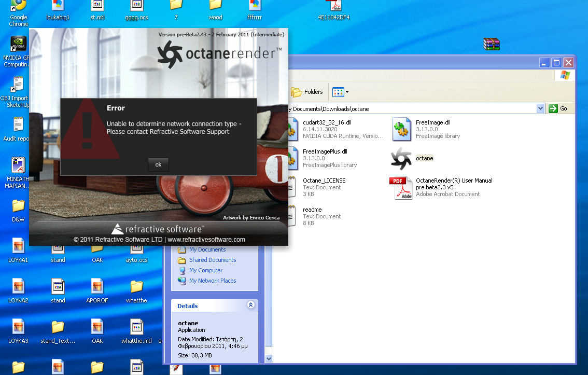The height and width of the screenshot is (375, 588).
Task: Open gggg.ocs desktop file
Action: [136, 10]
